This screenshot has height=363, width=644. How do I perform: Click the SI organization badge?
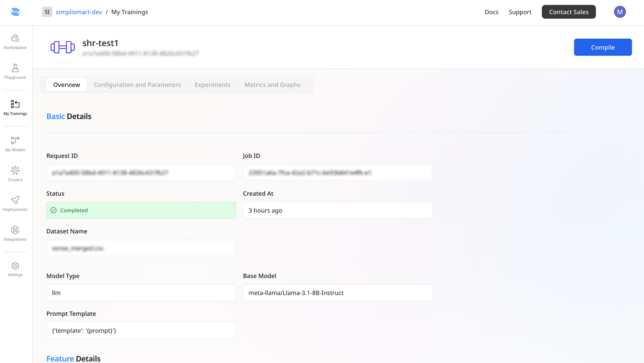point(47,12)
